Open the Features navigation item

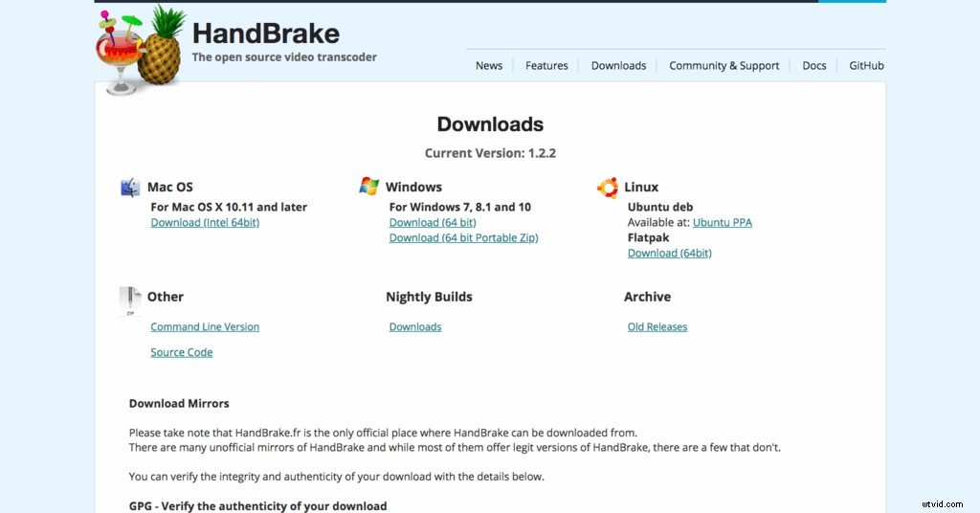pyautogui.click(x=546, y=66)
